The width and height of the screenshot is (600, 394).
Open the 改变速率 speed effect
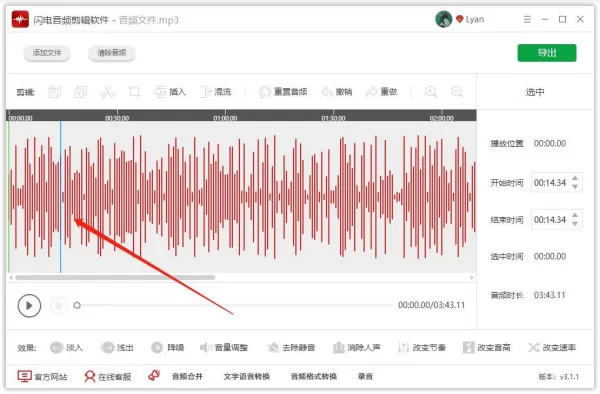[x=552, y=347]
